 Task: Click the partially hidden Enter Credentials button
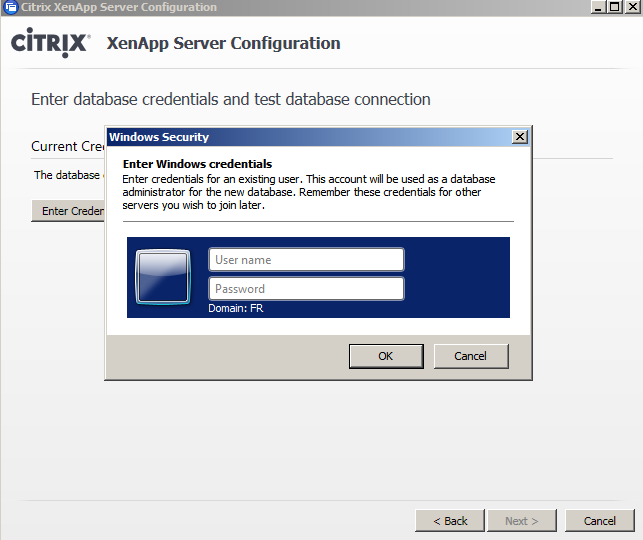[x=68, y=211]
